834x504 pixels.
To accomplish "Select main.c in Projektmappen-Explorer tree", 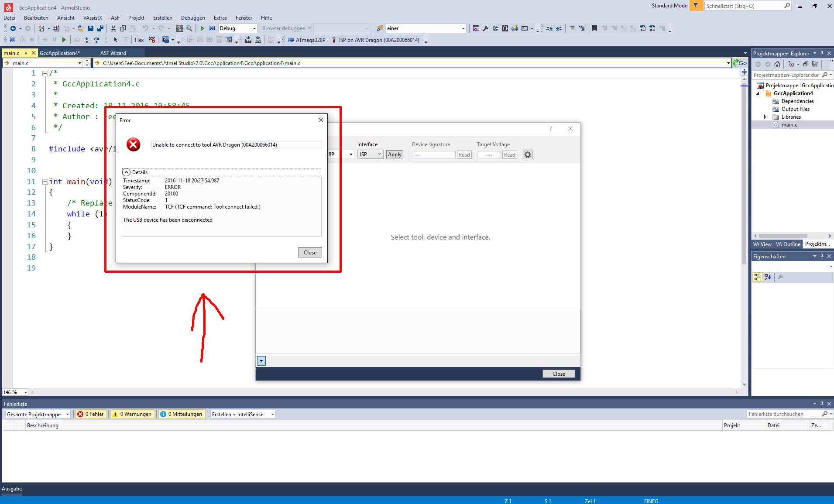I will 789,125.
